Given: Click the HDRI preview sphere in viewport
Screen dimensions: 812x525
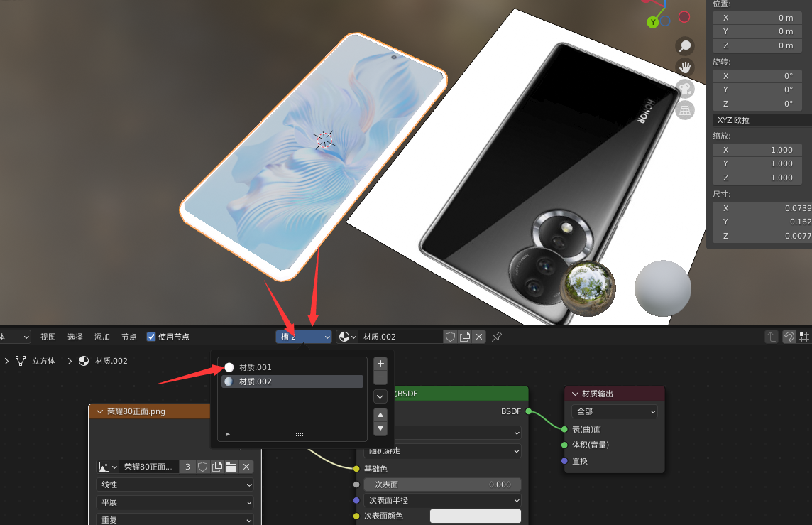Looking at the screenshot, I should coord(588,288).
